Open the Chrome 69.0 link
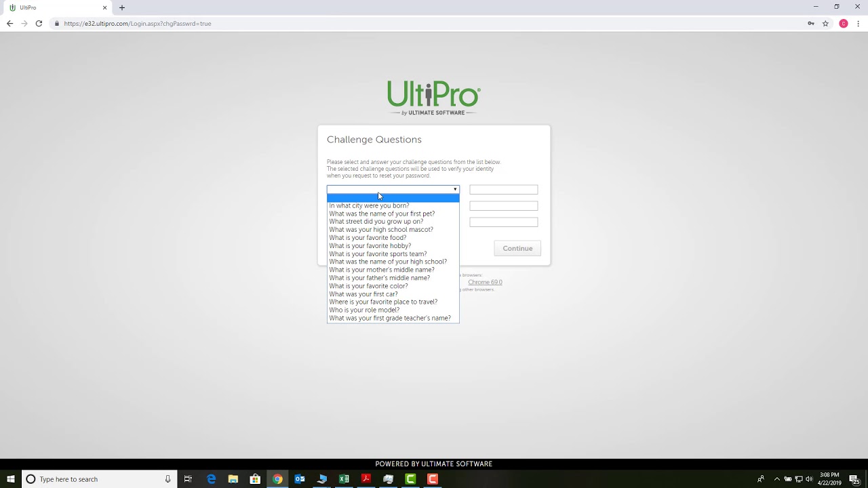 pyautogui.click(x=485, y=282)
